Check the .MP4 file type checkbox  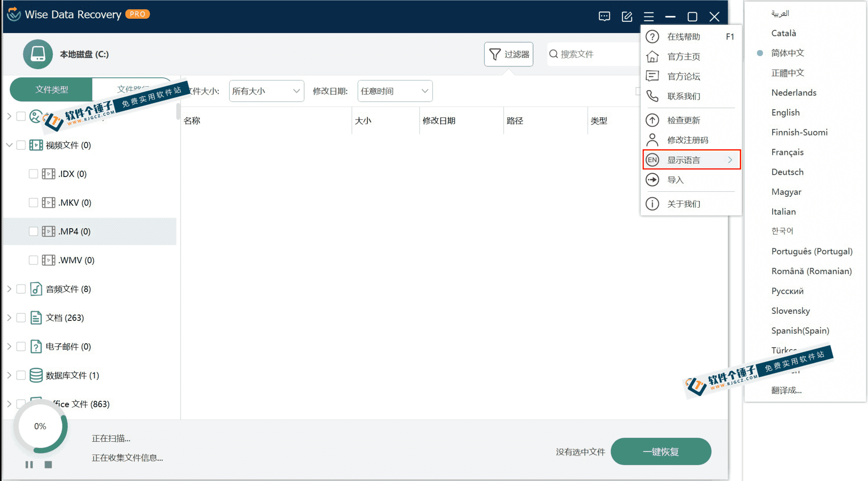(33, 231)
